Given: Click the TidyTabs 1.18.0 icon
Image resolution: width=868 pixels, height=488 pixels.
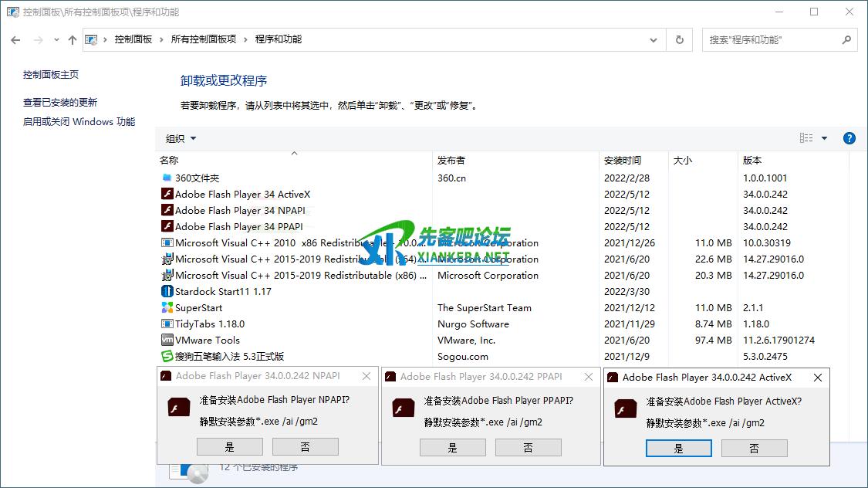Looking at the screenshot, I should pyautogui.click(x=167, y=324).
